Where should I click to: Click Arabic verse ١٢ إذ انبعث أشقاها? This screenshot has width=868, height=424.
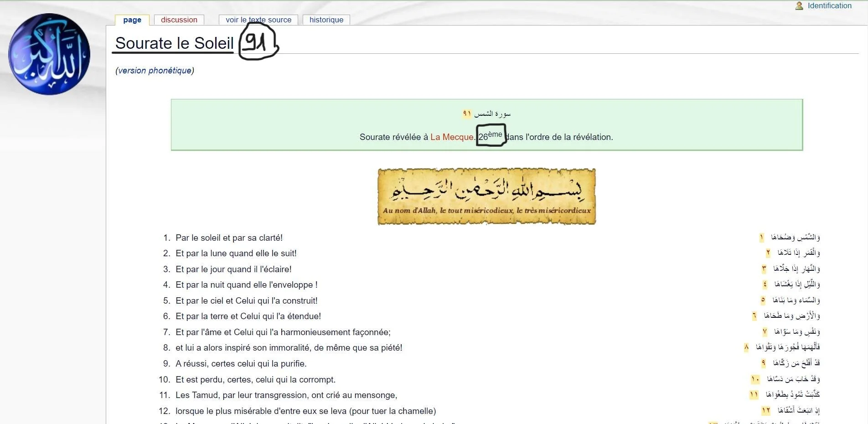point(799,411)
